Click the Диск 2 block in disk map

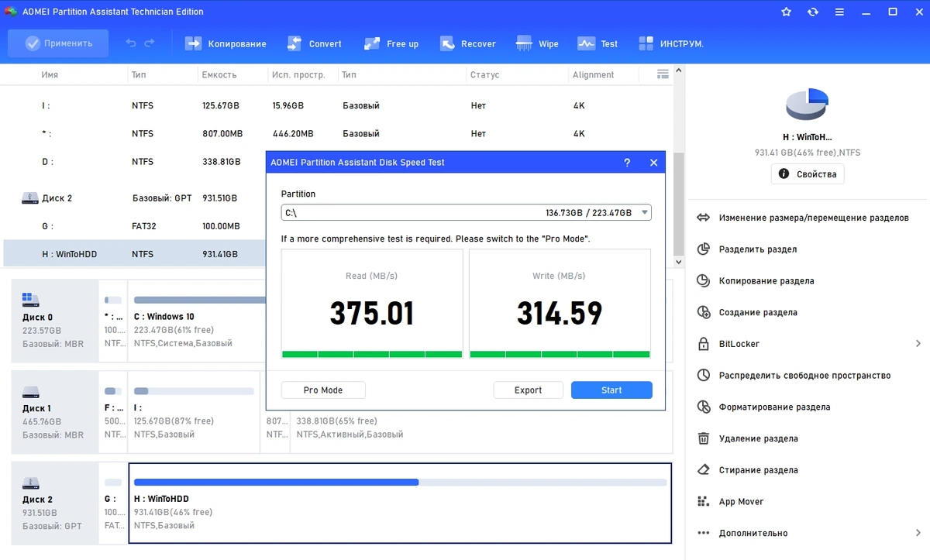pyautogui.click(x=54, y=503)
